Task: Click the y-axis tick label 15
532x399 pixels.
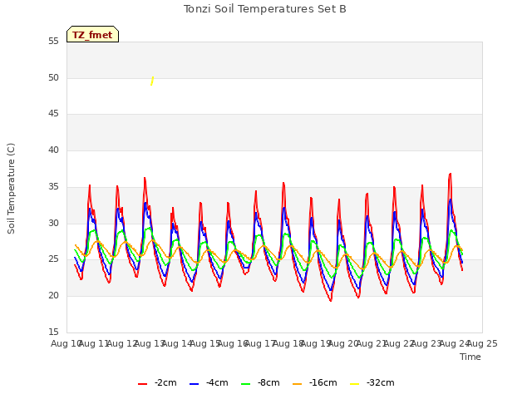Action: (53, 332)
